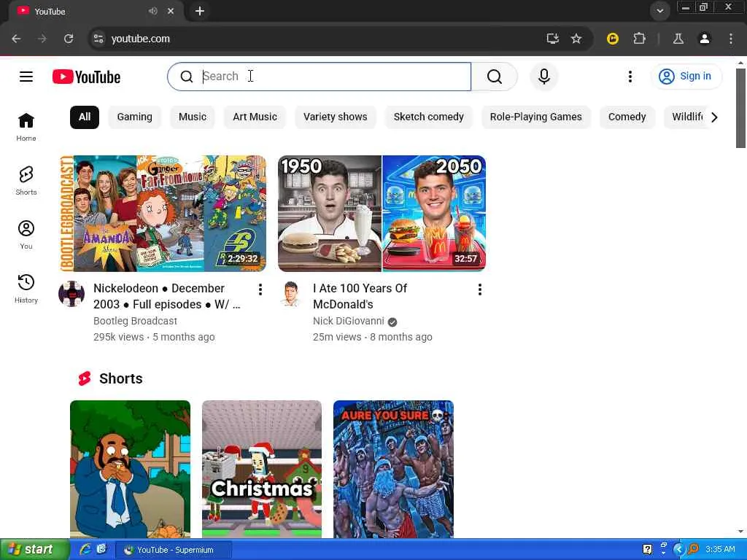The height and width of the screenshot is (560, 747).
Task: Open History from the sidebar
Action: coord(26,289)
